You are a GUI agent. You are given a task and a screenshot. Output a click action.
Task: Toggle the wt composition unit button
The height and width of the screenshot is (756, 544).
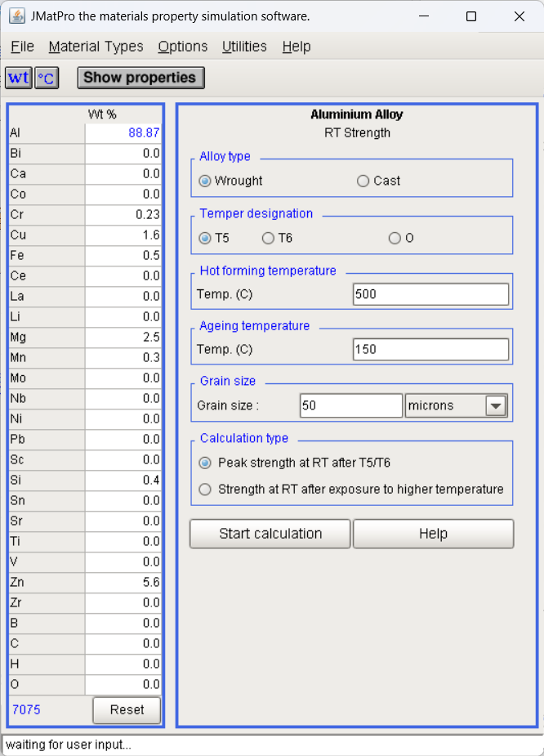(19, 78)
